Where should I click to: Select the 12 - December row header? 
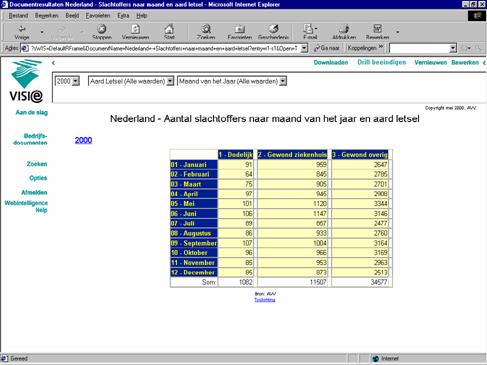click(x=194, y=272)
